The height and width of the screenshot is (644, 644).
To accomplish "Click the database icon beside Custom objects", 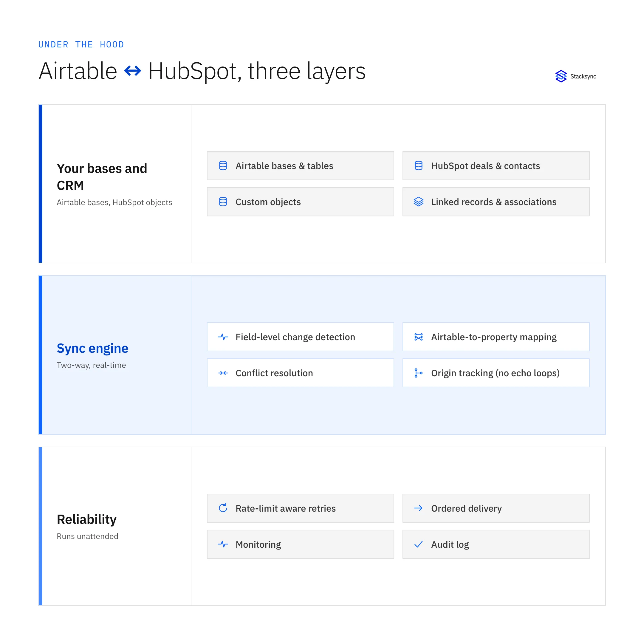I will [x=223, y=202].
